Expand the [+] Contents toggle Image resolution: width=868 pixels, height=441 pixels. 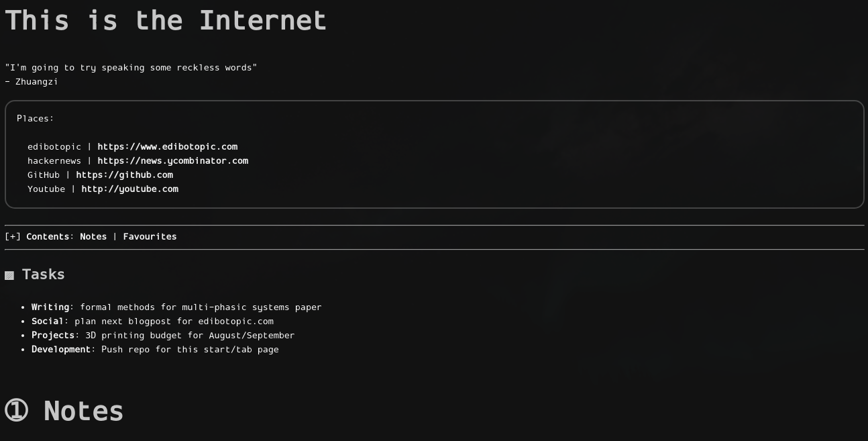[x=13, y=236]
